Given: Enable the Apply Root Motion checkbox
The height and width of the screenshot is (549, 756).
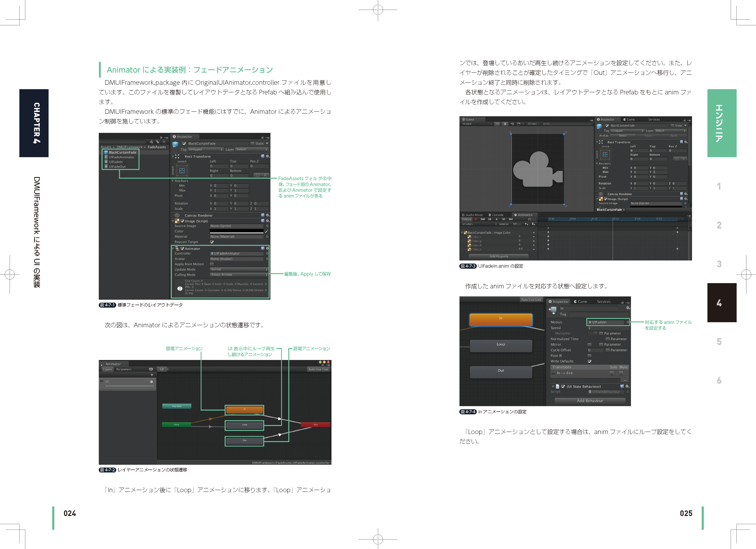Looking at the screenshot, I should (212, 264).
